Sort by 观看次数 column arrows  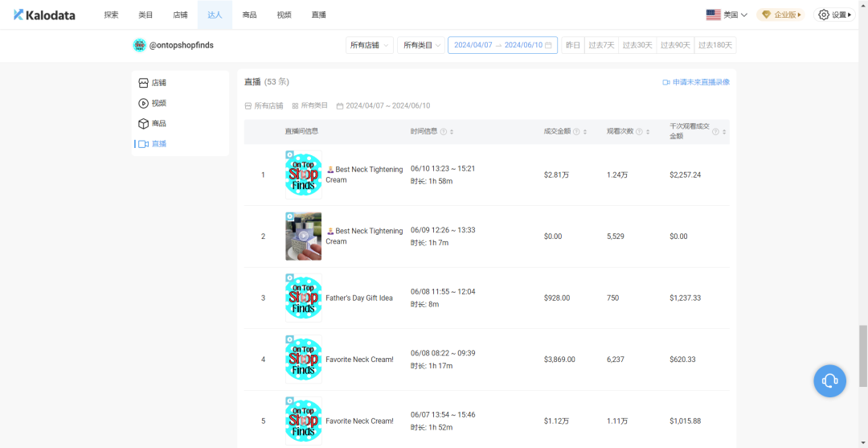(x=648, y=132)
